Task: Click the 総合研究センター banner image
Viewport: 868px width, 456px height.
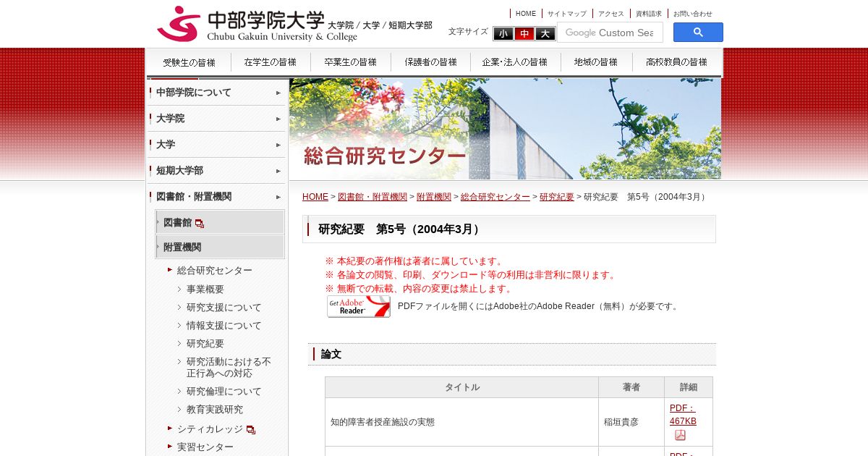Action: 505,129
